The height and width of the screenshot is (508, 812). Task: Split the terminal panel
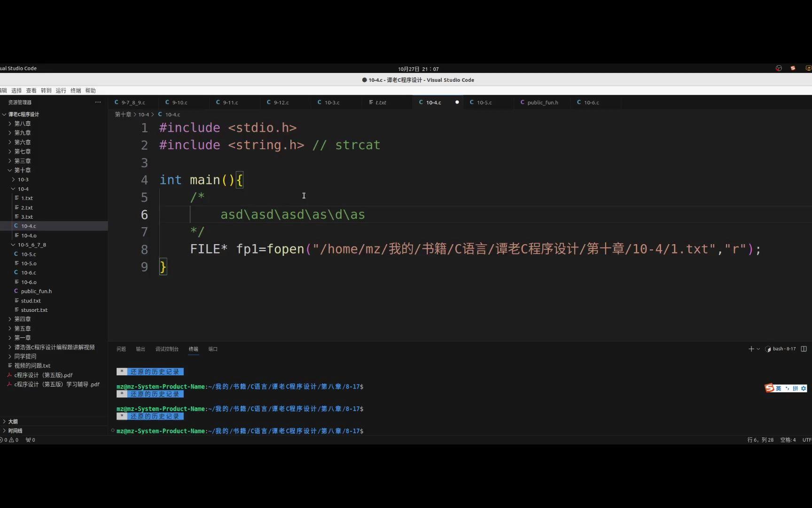(x=804, y=349)
